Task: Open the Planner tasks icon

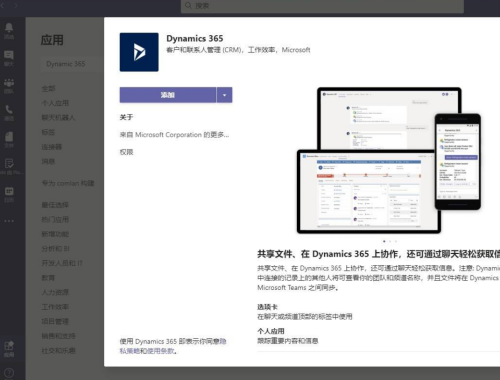Action: pyautogui.click(x=9, y=164)
